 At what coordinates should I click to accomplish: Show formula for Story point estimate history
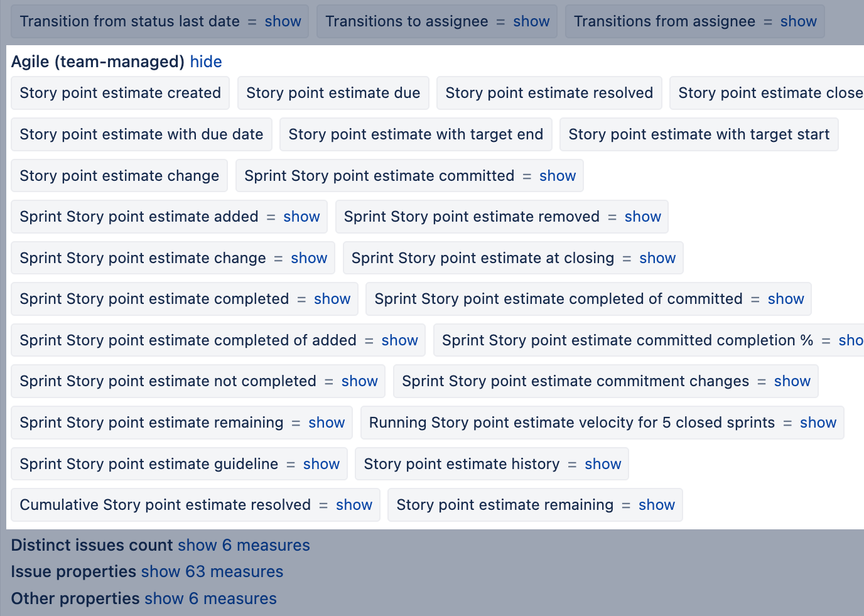coord(602,464)
